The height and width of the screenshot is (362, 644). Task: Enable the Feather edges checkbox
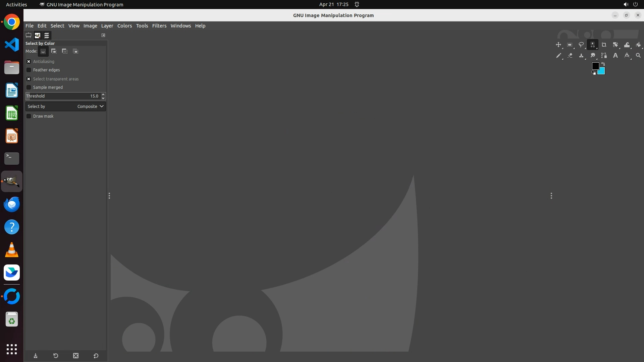click(x=29, y=70)
